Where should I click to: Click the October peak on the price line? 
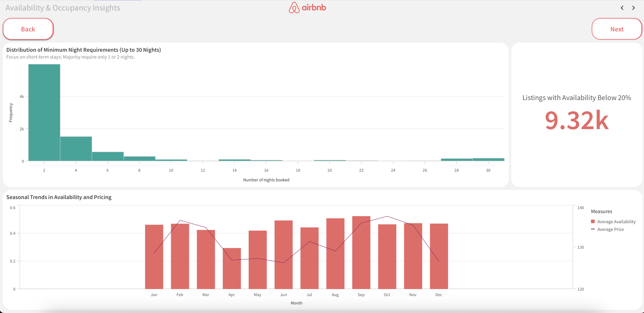[387, 216]
